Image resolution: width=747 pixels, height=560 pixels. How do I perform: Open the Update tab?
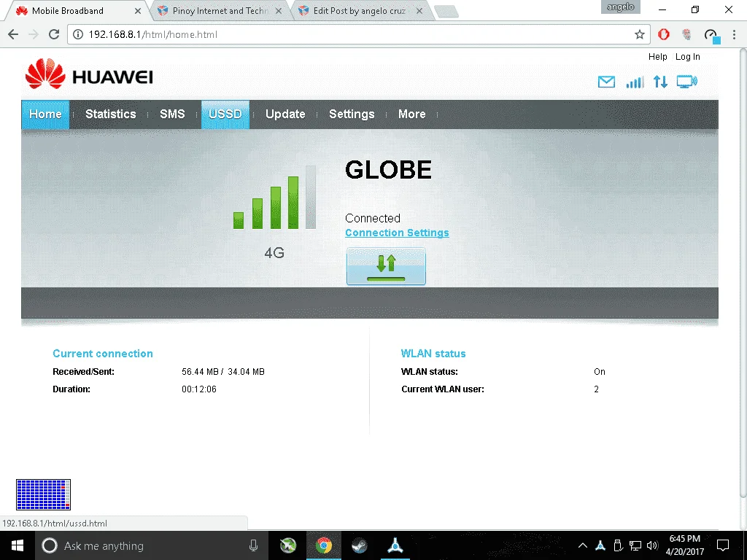coord(285,114)
